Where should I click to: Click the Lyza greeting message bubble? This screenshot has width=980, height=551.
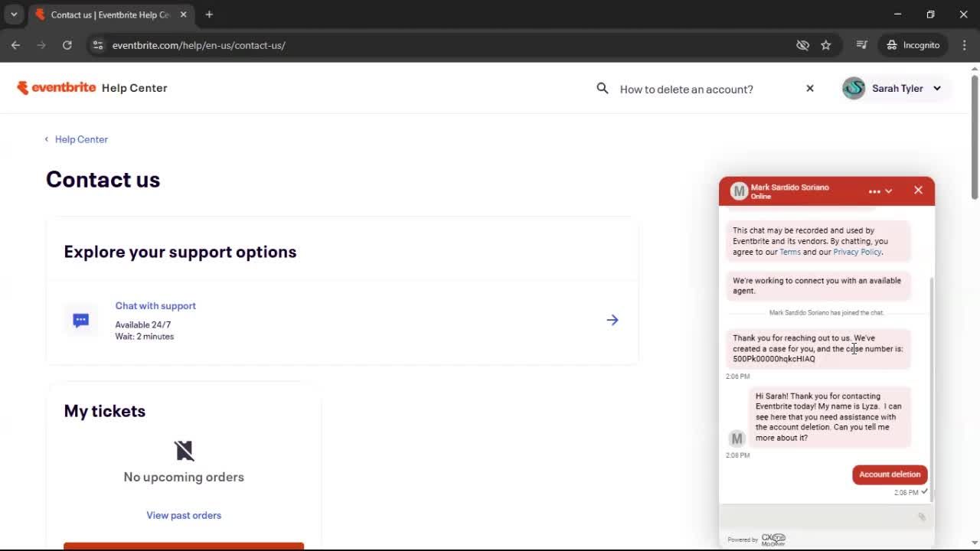pos(830,417)
